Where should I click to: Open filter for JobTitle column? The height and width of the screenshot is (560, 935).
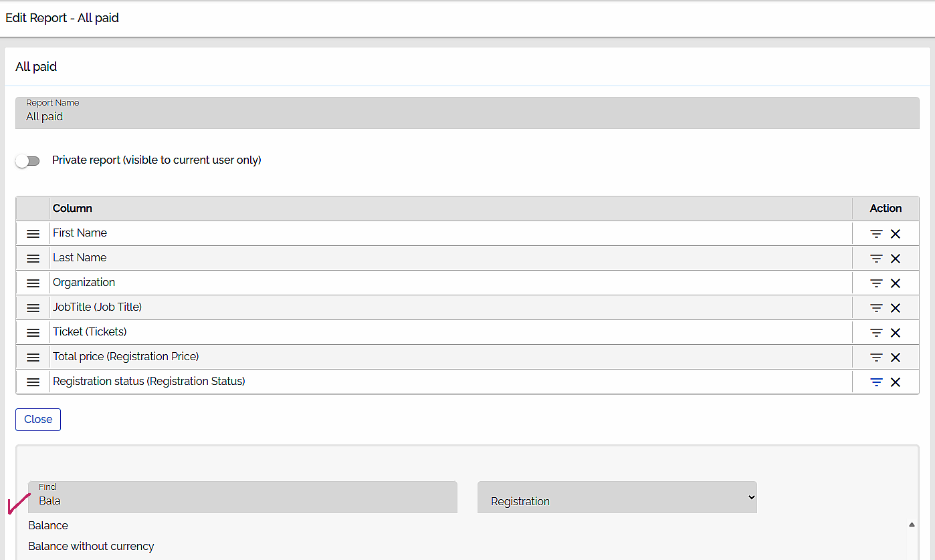(x=876, y=308)
